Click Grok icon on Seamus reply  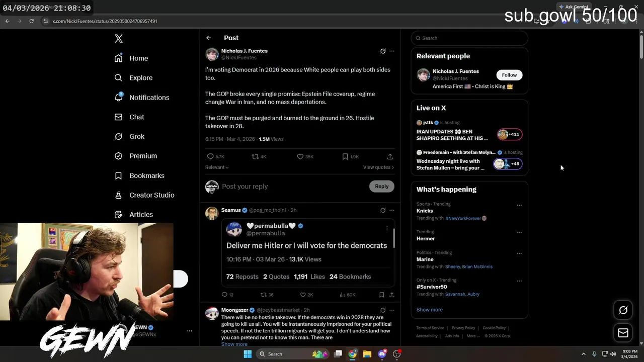coord(383,210)
